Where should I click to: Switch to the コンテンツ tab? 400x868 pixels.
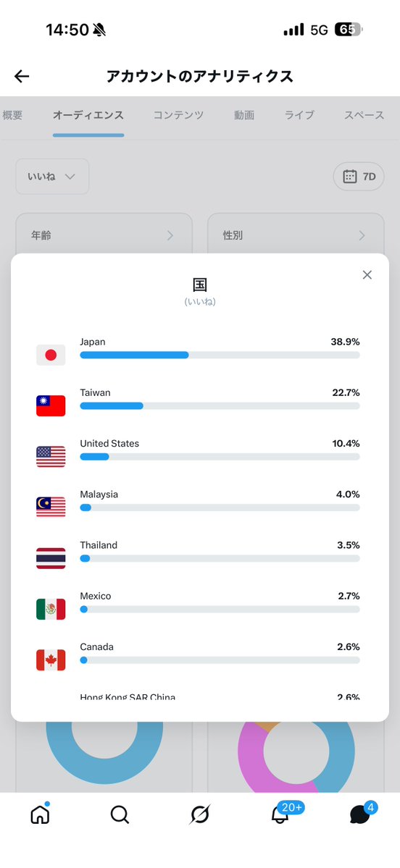[178, 115]
